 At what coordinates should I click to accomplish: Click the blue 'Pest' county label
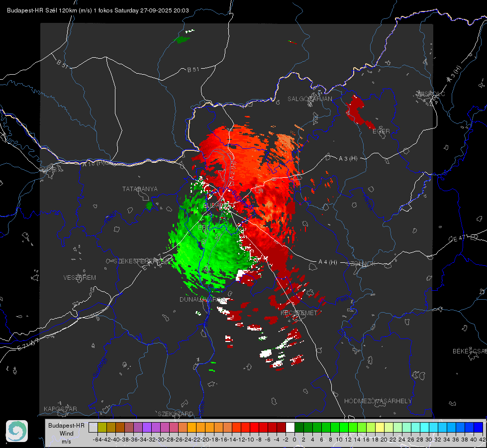[343, 300]
